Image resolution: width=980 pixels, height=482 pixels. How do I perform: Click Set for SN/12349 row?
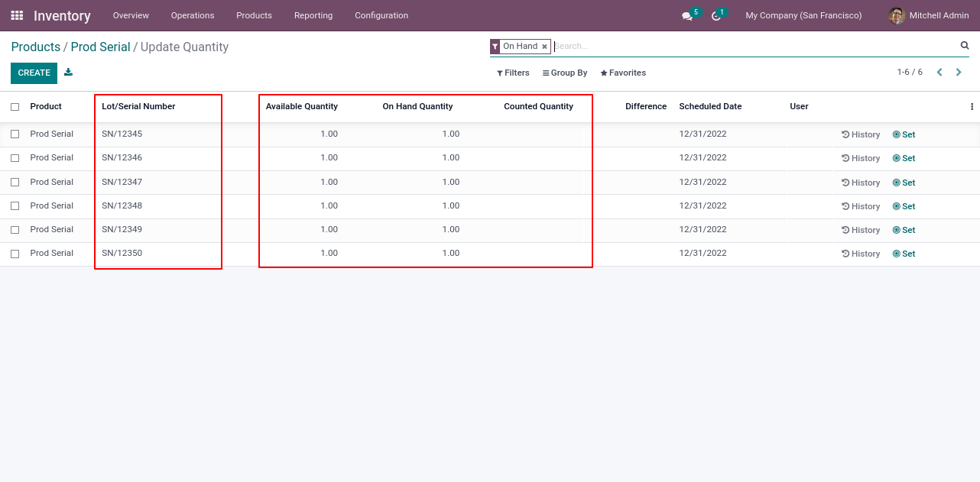[x=904, y=230]
